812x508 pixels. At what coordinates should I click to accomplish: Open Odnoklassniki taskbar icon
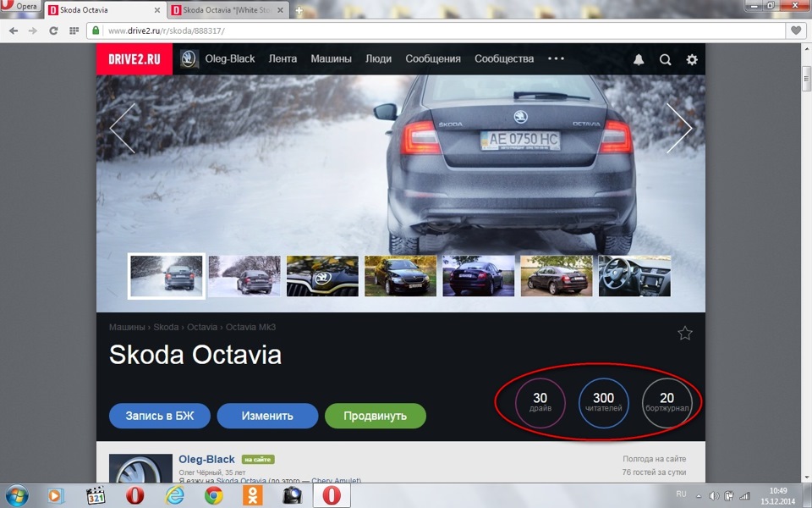pyautogui.click(x=253, y=495)
